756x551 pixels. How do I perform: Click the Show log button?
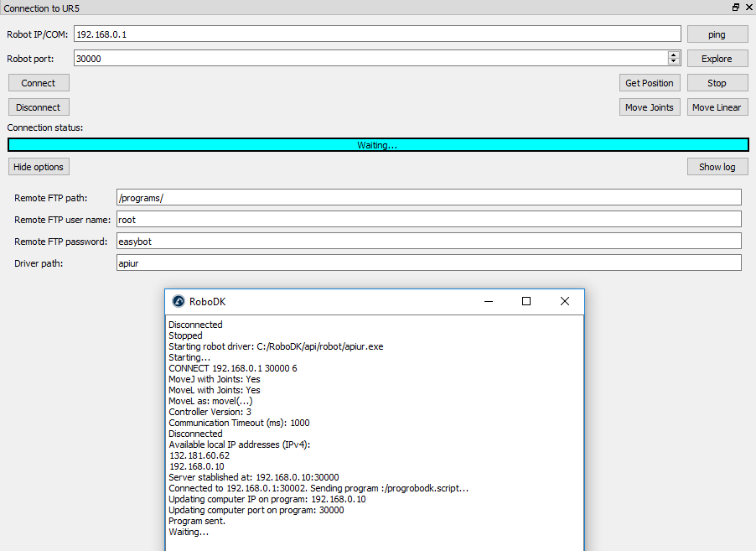(717, 167)
